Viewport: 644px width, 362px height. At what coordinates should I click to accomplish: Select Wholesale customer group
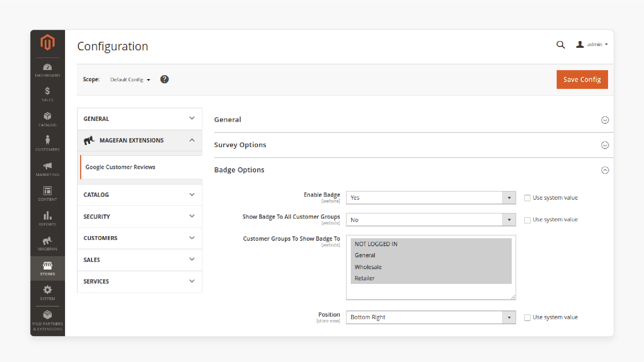click(431, 267)
